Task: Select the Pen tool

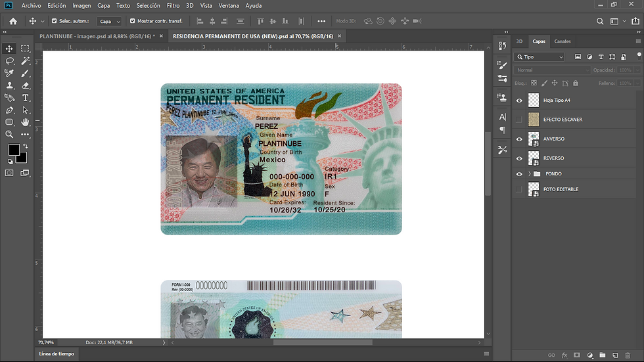Action: (9, 110)
